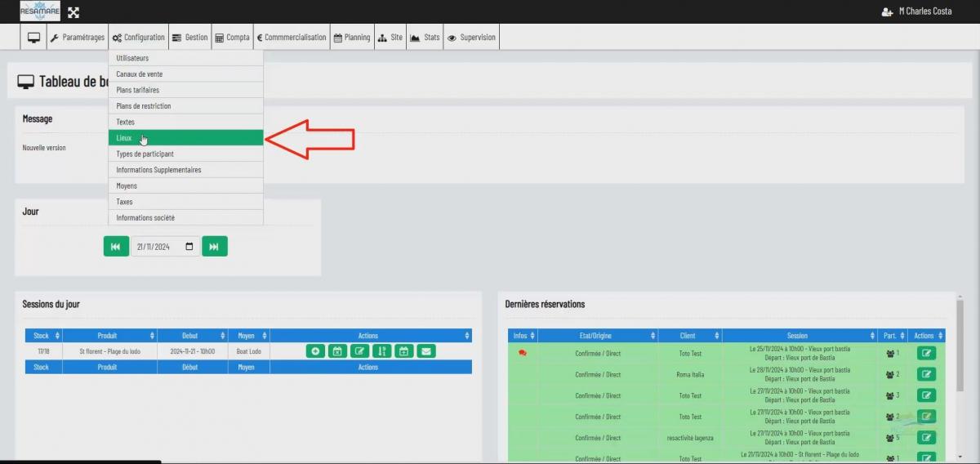Click the Resamare logo
The image size is (980, 464).
click(x=40, y=11)
